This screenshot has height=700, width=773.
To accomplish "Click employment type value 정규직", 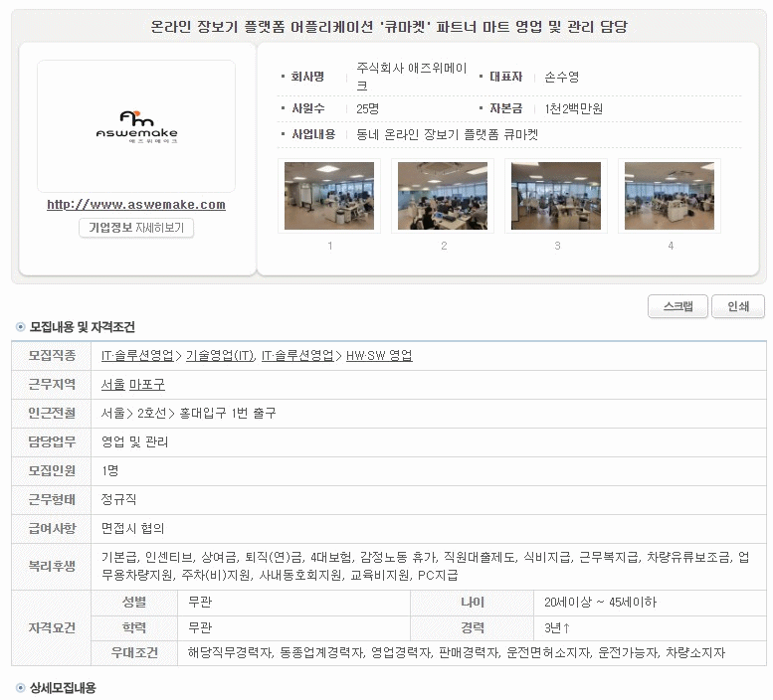I will [x=118, y=499].
